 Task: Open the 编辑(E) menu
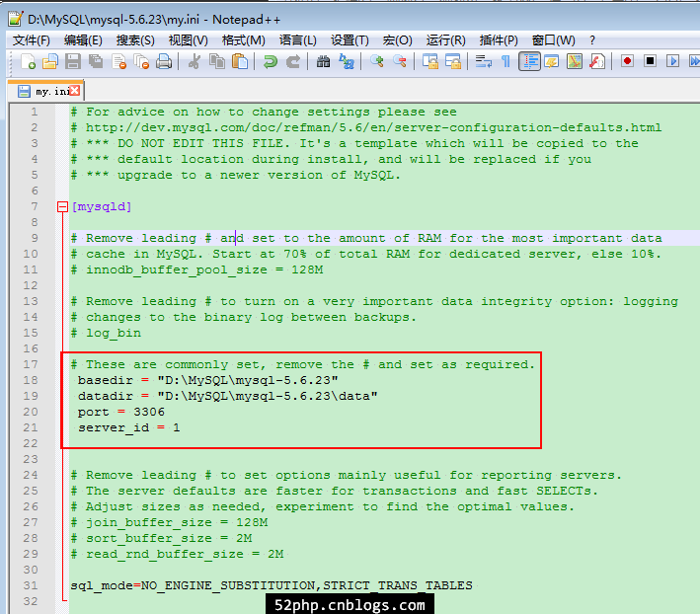point(83,40)
